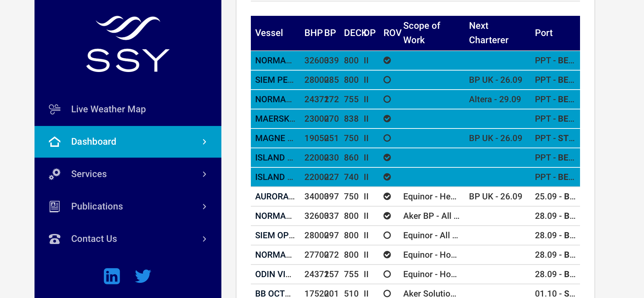Click deck value 510 in BB OCT row
The height and width of the screenshot is (298, 644).
351,294
